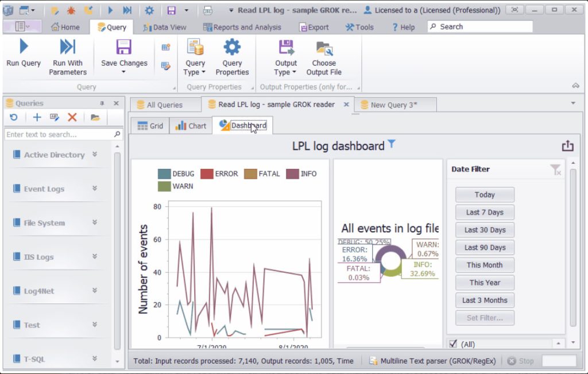Image resolution: width=588 pixels, height=374 pixels.
Task: Add a new query with plus icon
Action: 37,117
